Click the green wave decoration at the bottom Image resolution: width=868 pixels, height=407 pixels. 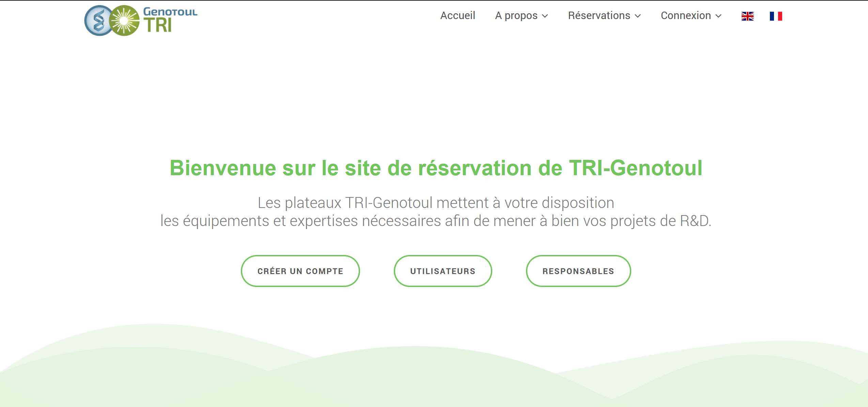(x=434, y=375)
